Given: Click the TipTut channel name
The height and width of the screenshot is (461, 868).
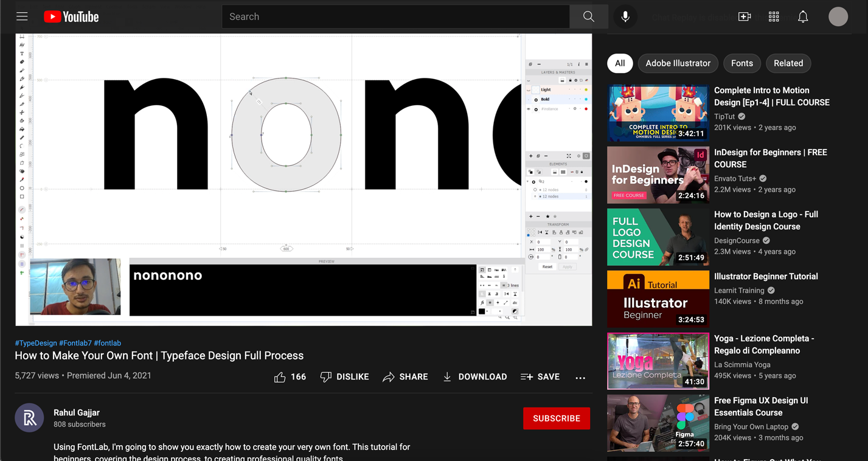Looking at the screenshot, I should coord(724,116).
